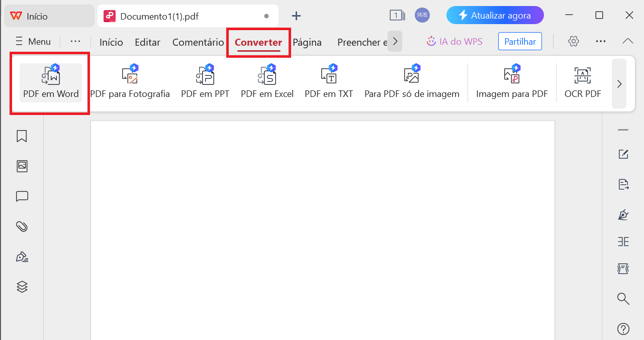Click the edit note icon in right sidebar

(x=623, y=154)
